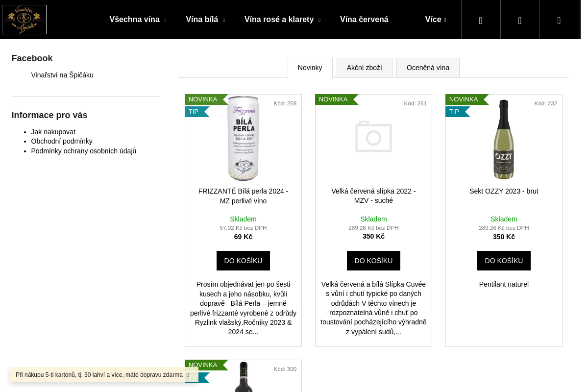Close the free shipping notification bar

tap(188, 375)
